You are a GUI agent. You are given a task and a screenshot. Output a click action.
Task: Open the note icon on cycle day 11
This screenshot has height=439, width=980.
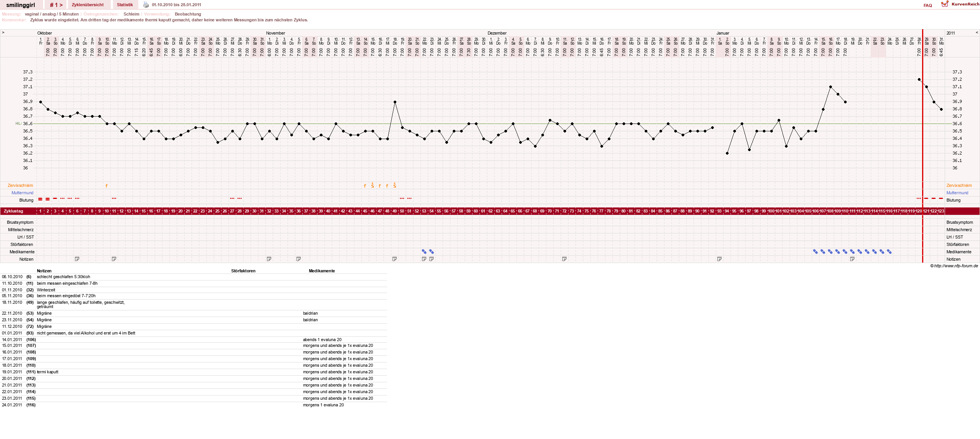pyautogui.click(x=114, y=259)
